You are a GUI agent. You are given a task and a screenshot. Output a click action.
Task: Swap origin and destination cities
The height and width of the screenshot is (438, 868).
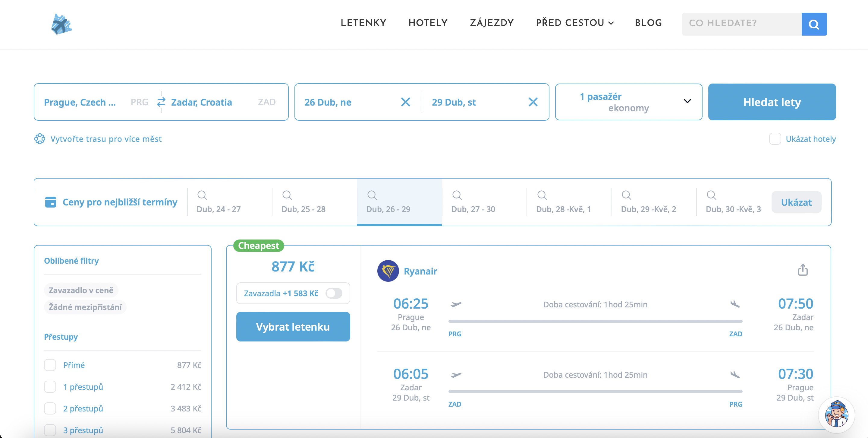point(161,102)
